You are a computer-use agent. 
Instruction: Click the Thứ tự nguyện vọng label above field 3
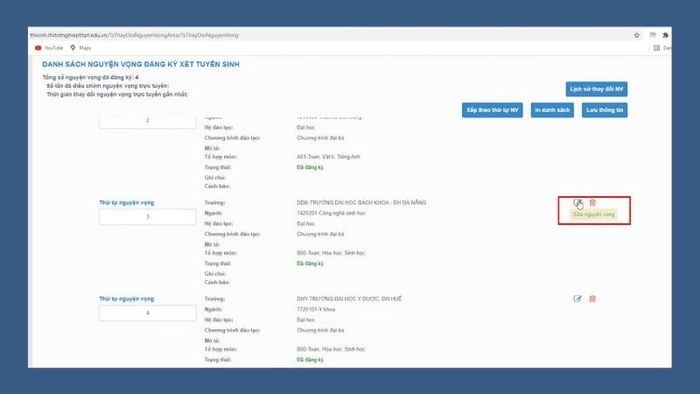[126, 203]
